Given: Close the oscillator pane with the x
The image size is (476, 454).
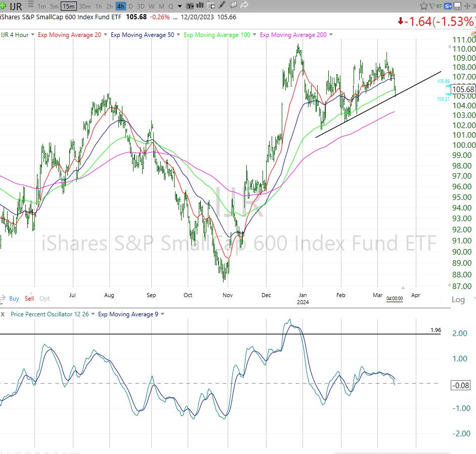Looking at the screenshot, I should coord(3,314).
